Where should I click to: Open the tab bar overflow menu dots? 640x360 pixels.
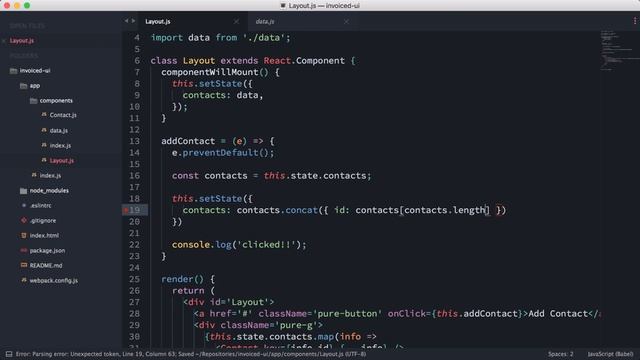[x=635, y=21]
